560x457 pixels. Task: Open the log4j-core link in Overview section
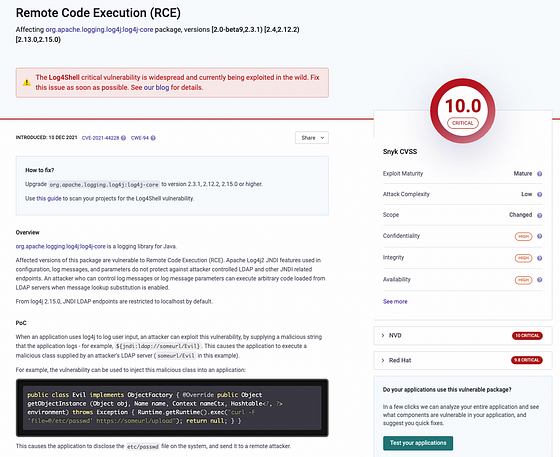pos(61,246)
